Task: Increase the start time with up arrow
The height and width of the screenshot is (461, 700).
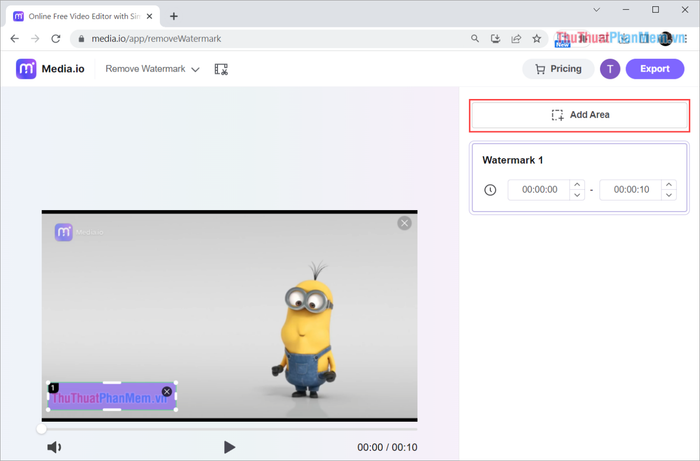Action: (577, 184)
